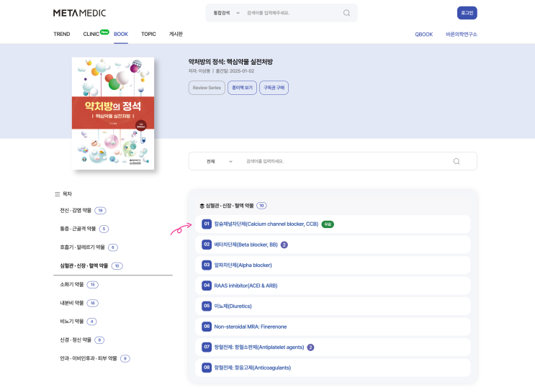The width and height of the screenshot is (535, 392).
Task: Open the 베타차단제(Beta blocker, BB) chapter
Action: (333, 245)
